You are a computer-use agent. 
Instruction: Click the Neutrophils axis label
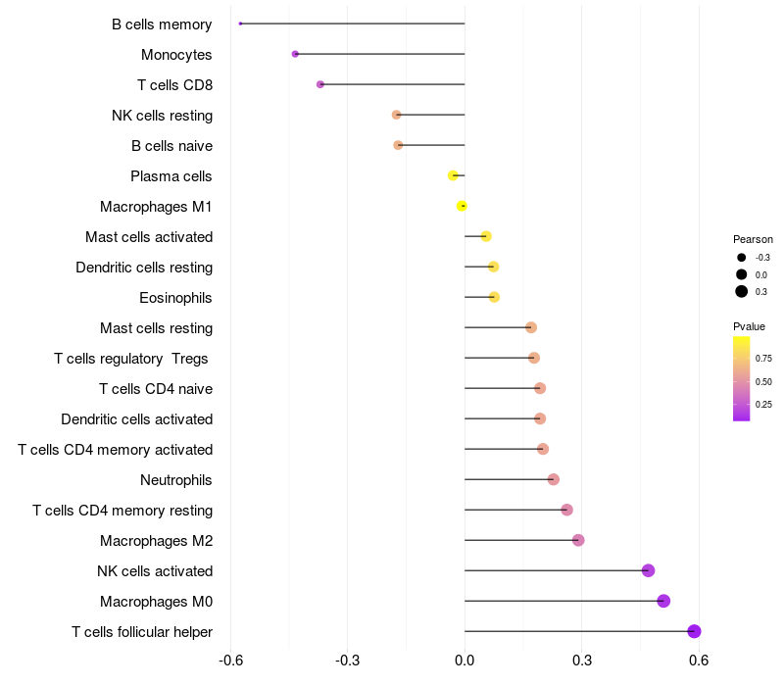176,480
